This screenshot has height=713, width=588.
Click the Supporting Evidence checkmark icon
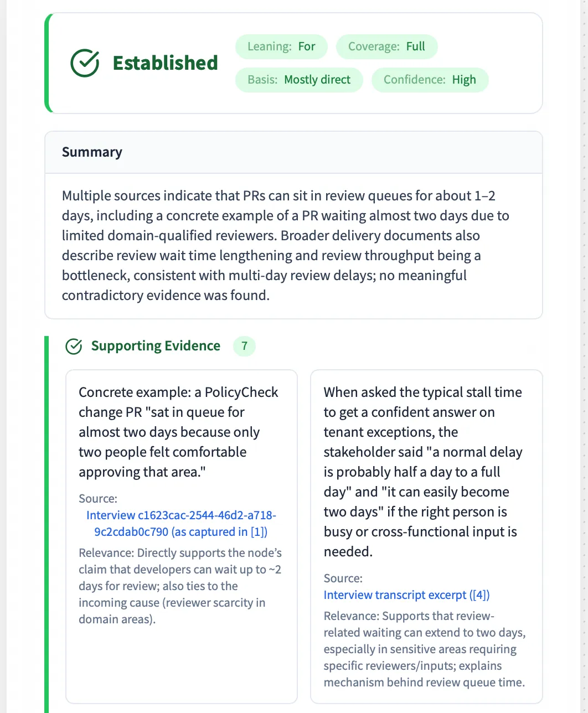[x=74, y=347]
